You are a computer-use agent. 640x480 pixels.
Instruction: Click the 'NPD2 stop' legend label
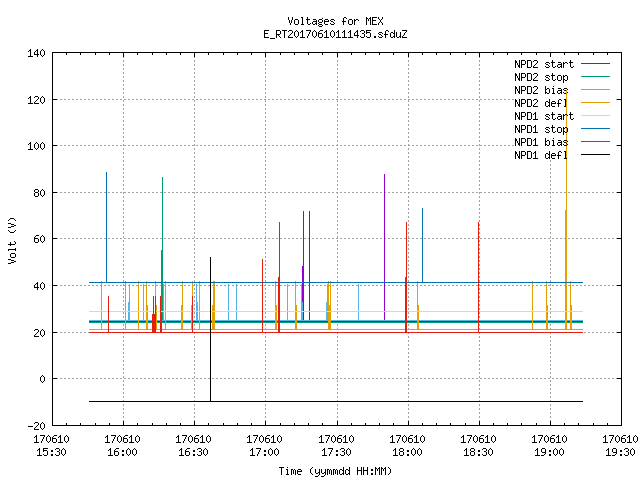click(541, 77)
